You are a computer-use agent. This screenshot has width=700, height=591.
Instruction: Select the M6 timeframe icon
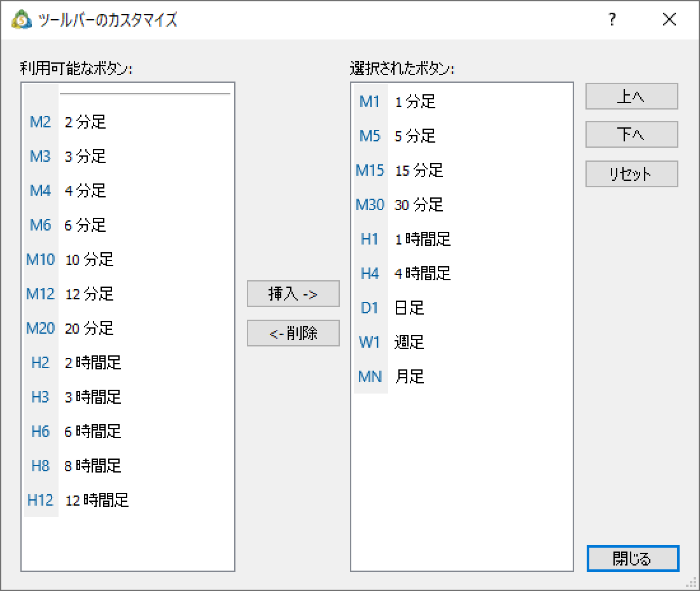click(41, 225)
